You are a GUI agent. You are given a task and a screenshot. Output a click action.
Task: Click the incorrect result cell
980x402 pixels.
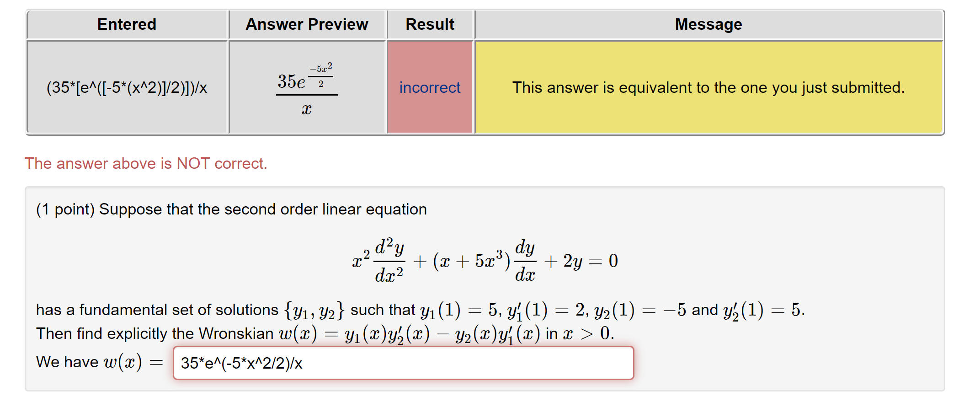coord(430,87)
